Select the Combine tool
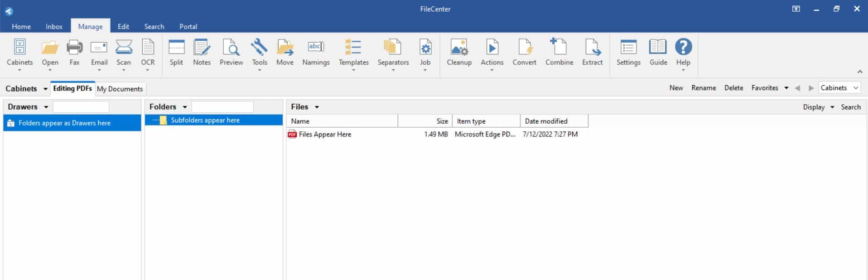This screenshot has width=868, height=280. (559, 47)
